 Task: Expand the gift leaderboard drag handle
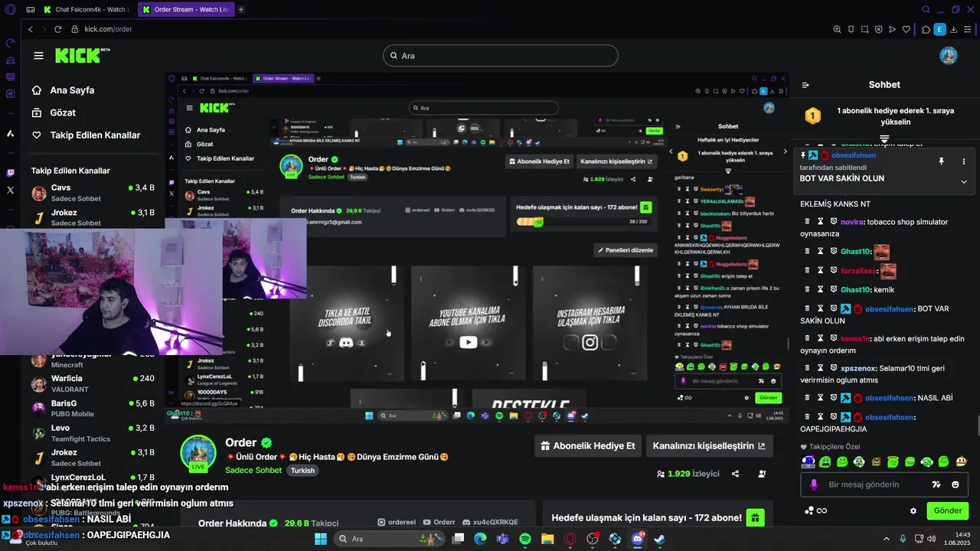click(x=884, y=139)
